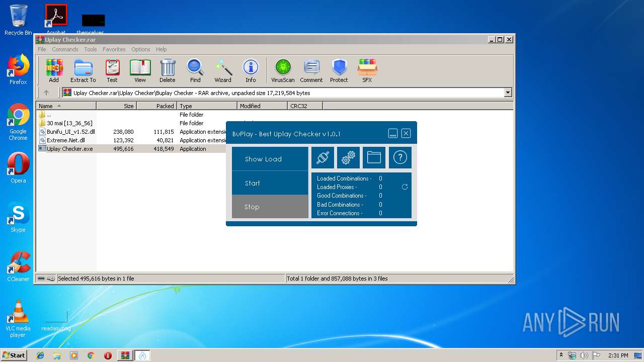This screenshot has width=644, height=362.
Task: Open the BuPlay help question mark icon
Action: 400,158
